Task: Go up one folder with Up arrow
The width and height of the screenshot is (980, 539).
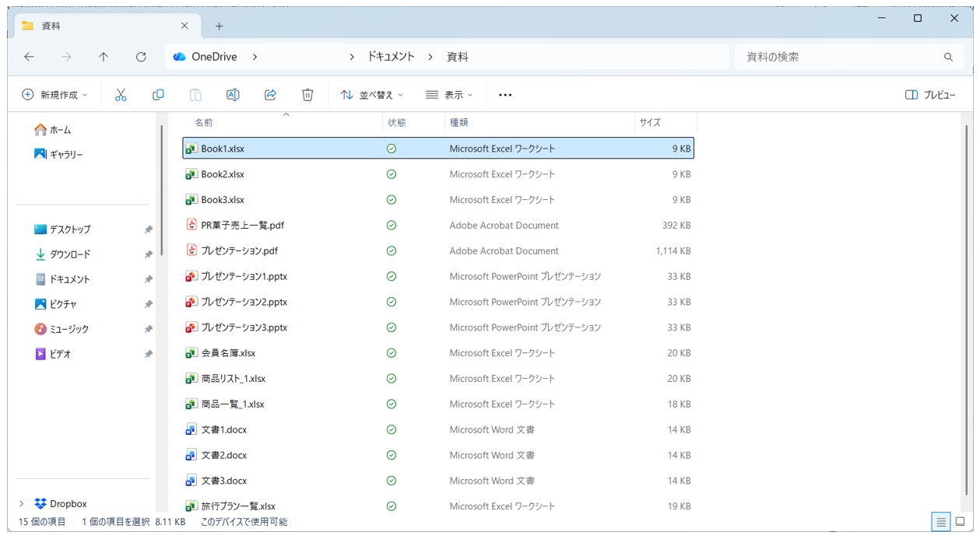Action: (104, 57)
